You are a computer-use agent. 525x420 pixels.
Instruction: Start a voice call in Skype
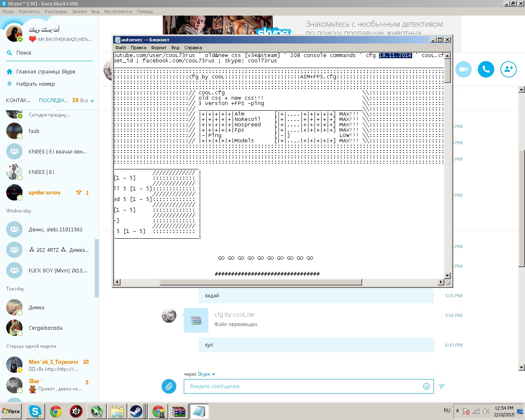486,69
